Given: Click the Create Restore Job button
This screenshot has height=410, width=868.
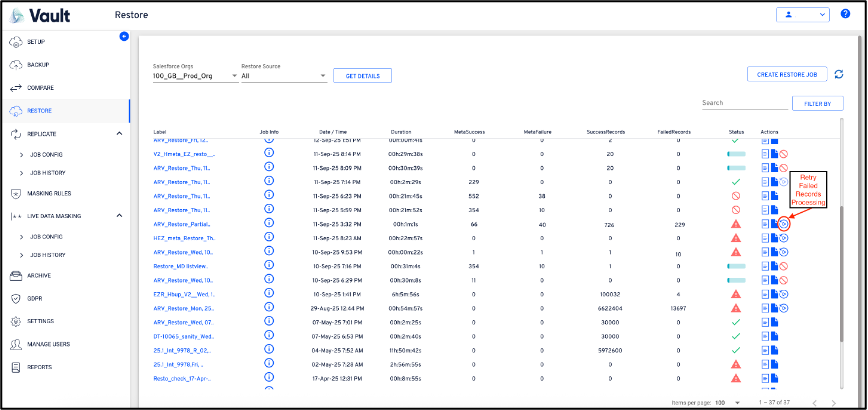Looking at the screenshot, I should (787, 74).
